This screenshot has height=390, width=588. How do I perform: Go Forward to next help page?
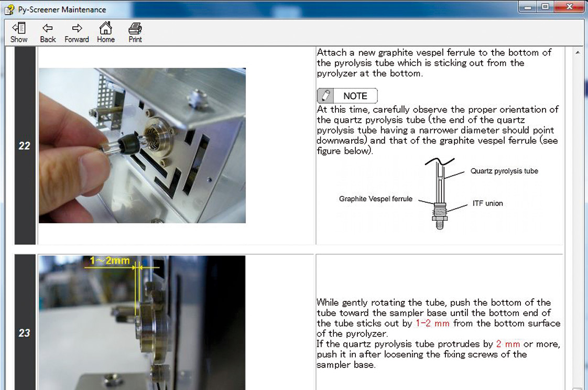point(77,32)
